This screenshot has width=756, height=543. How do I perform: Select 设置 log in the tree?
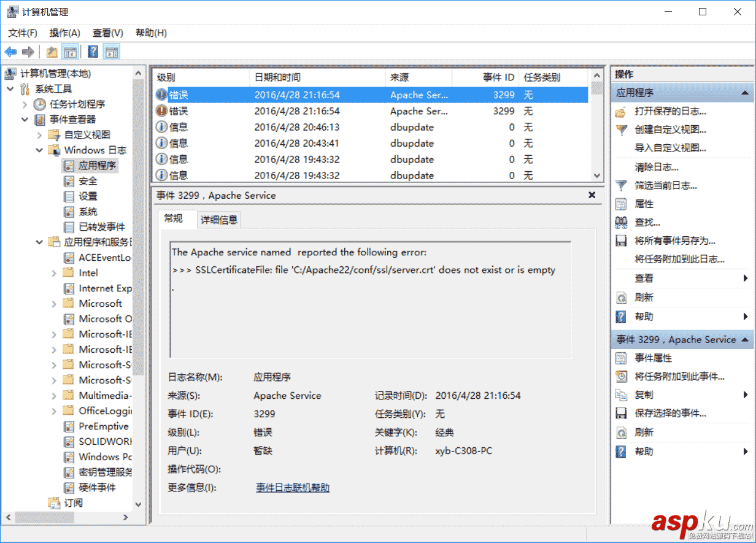pos(88,196)
